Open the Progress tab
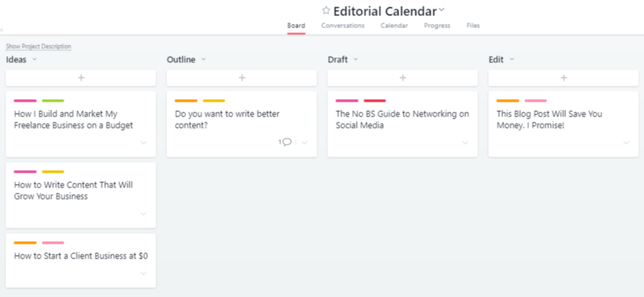 437,25
